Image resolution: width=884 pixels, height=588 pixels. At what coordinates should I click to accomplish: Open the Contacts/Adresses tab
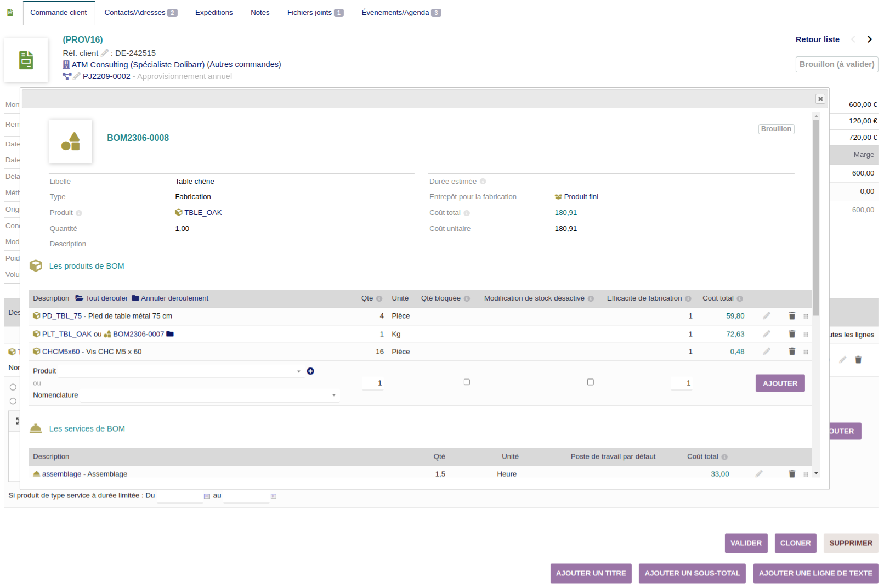tap(141, 13)
